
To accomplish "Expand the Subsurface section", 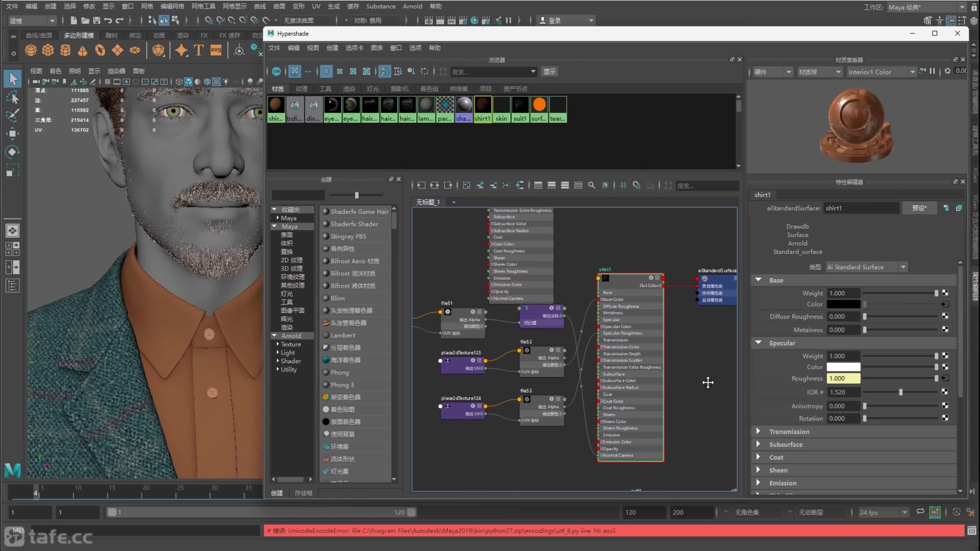I will point(758,444).
